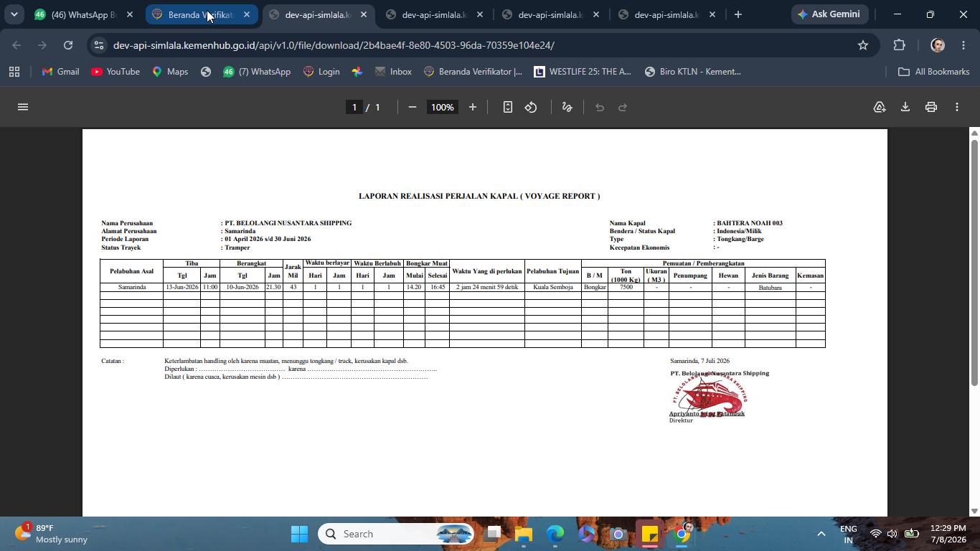980x551 pixels.
Task: Open Chrome from the taskbar
Action: tap(682, 534)
